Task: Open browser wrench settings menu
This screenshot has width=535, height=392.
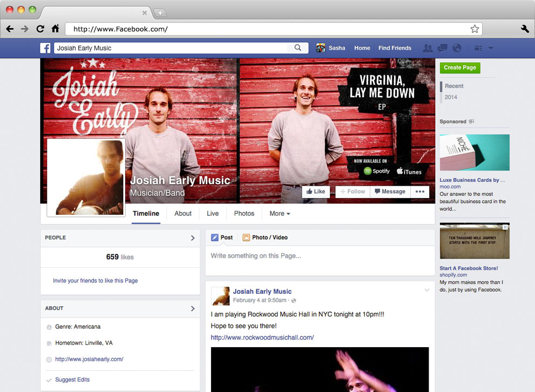Action: pyautogui.click(x=524, y=29)
